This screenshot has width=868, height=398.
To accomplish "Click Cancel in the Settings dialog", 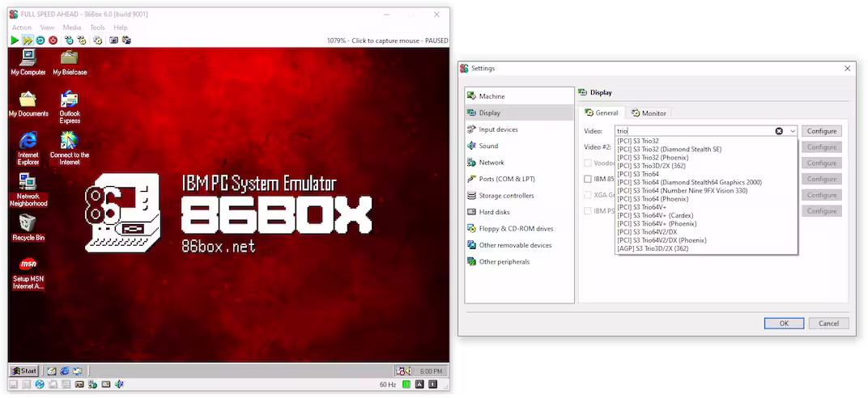I will point(828,324).
